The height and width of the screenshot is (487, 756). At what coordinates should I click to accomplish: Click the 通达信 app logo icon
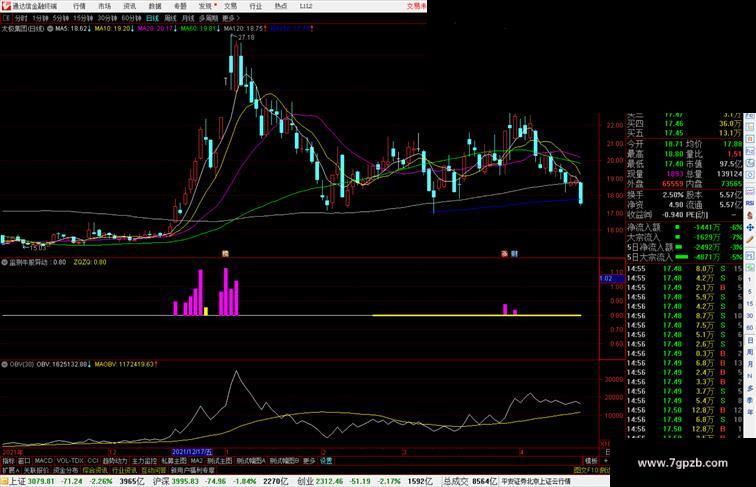click(6, 6)
